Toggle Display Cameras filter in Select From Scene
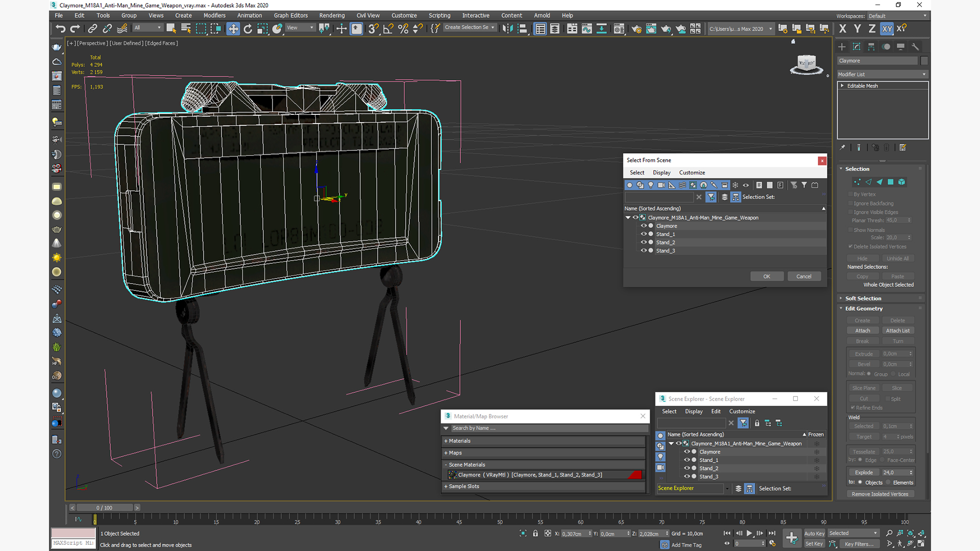The height and width of the screenshot is (551, 980). point(661,185)
